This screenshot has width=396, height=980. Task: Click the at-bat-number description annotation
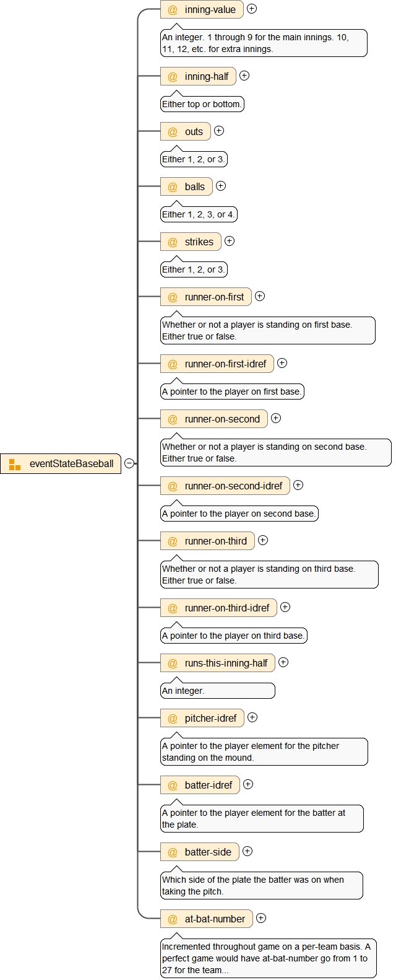coord(268,958)
